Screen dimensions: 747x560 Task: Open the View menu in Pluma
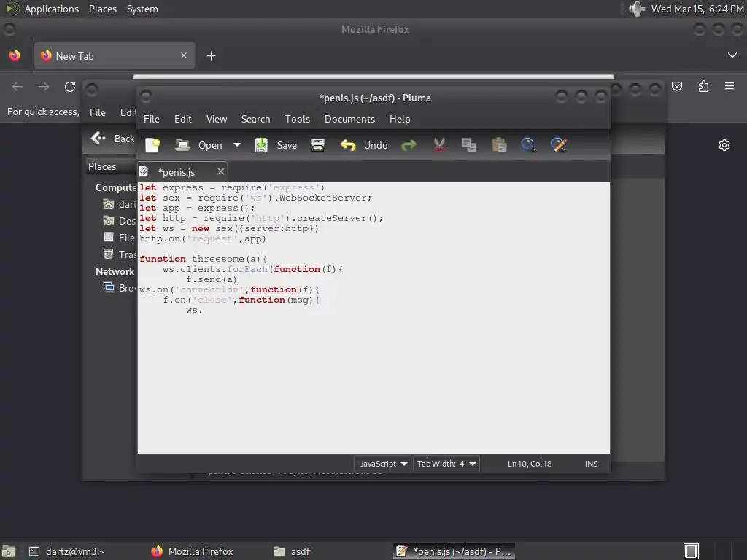tap(216, 119)
